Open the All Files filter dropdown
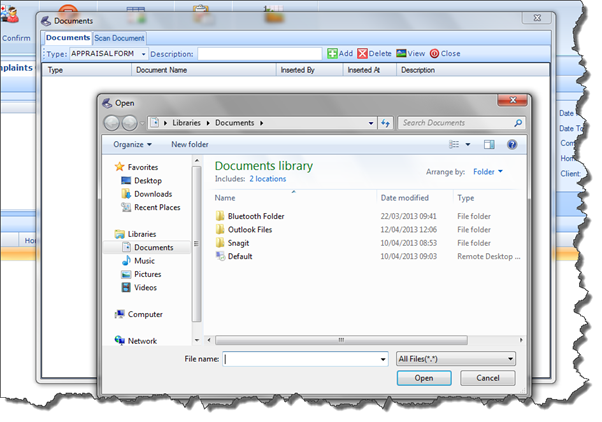 click(x=456, y=359)
